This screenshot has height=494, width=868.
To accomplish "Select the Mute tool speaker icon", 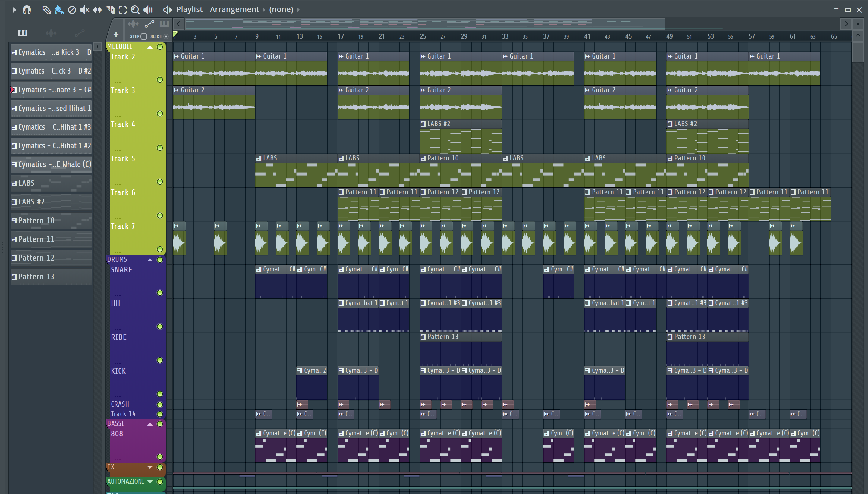I will coord(84,10).
